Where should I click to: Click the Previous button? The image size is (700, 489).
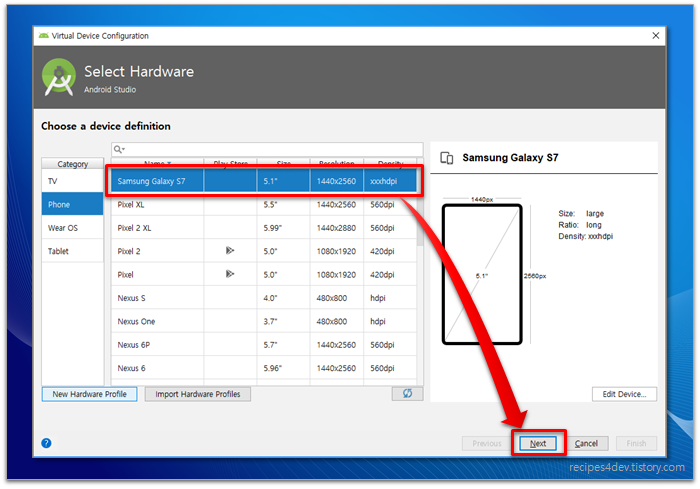[487, 443]
